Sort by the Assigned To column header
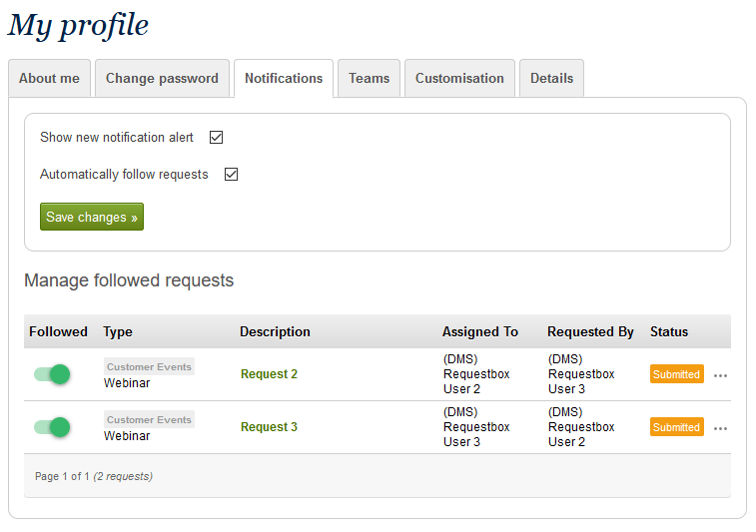This screenshot has height=532, width=756. pos(479,332)
